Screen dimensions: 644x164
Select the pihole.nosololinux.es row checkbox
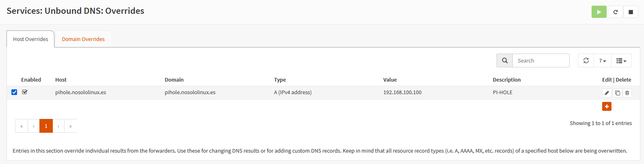pos(14,92)
